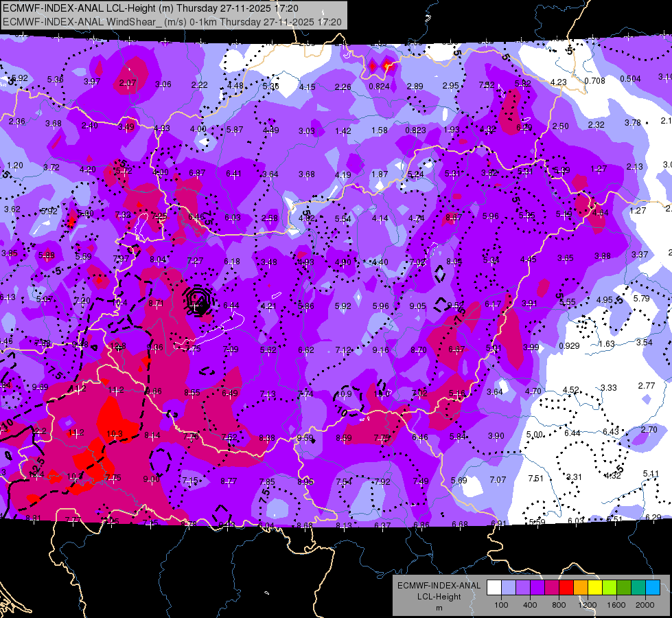This screenshot has width=672, height=618.
Task: Click the wind shear value "4.23"
Action: click(x=559, y=82)
